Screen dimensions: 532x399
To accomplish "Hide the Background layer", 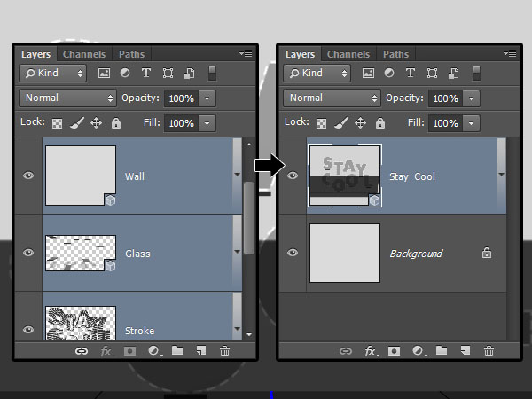I will 293,253.
